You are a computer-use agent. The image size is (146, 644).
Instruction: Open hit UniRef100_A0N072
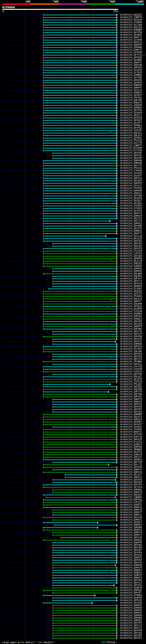click(x=131, y=50)
